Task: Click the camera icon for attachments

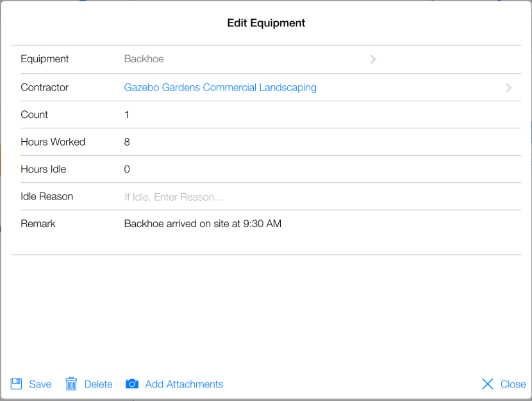Action: (131, 384)
